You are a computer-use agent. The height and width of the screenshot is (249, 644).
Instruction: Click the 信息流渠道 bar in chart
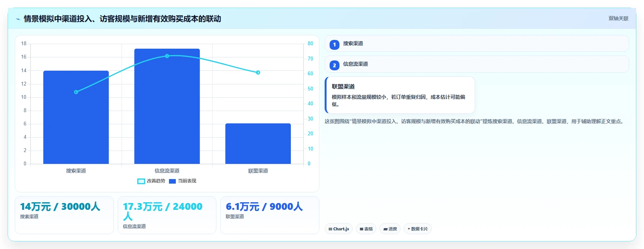167,106
